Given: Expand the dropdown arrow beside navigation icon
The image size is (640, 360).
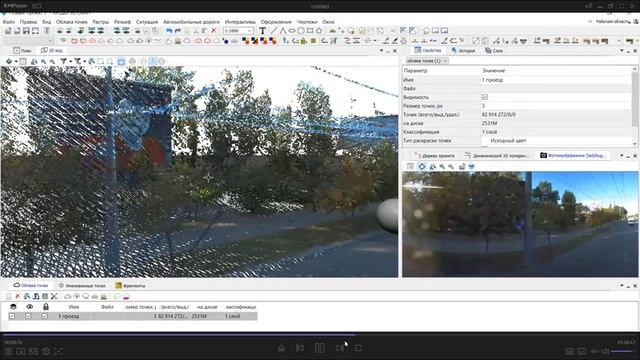Looking at the screenshot, I should [x=16, y=62].
